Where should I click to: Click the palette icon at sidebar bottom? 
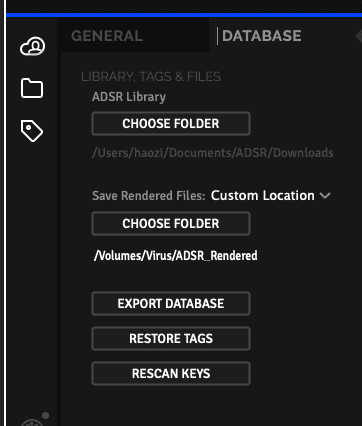[32, 423]
